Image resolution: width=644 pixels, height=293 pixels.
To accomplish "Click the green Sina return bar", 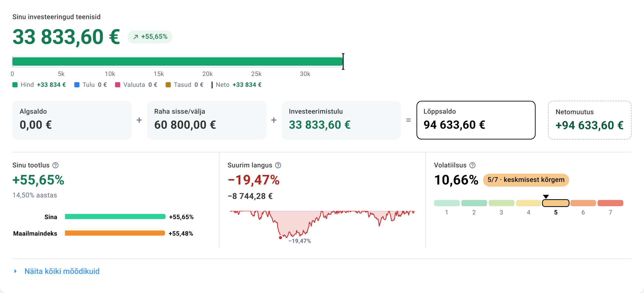I will pos(115,217).
